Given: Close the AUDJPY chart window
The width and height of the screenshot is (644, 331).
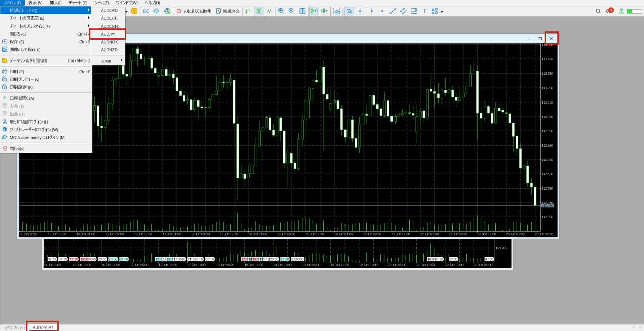Looking at the screenshot, I should coord(551,39).
